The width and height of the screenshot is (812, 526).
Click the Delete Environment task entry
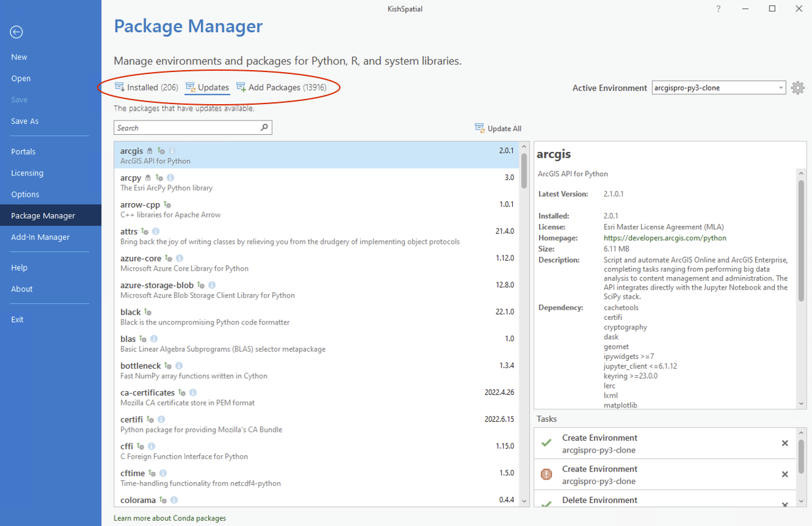coord(664,500)
